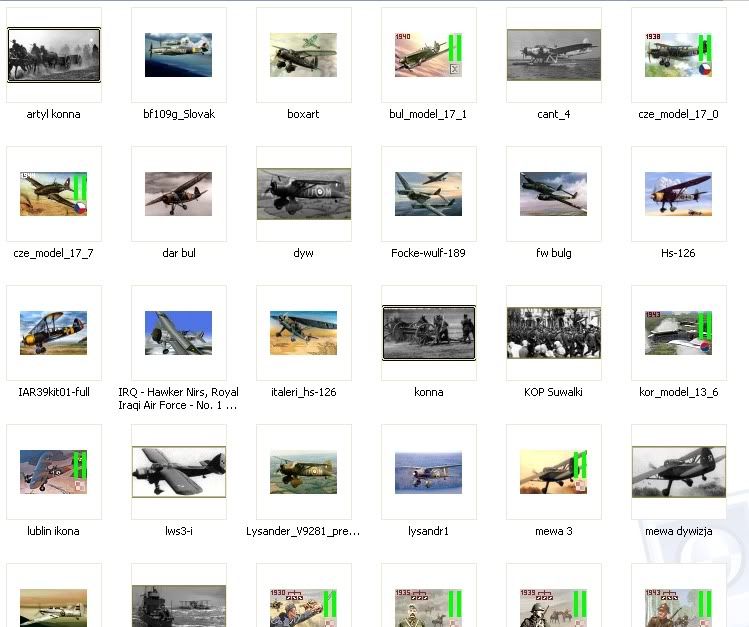Click the file name 'IAR39kit01-full'
Image resolution: width=749 pixels, height=627 pixels.
(x=54, y=392)
